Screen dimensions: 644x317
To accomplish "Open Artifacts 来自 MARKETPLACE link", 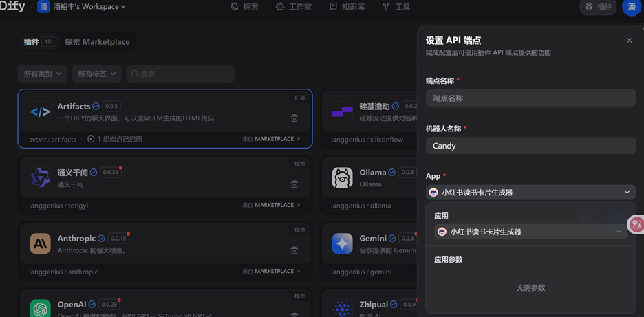I will pyautogui.click(x=271, y=139).
